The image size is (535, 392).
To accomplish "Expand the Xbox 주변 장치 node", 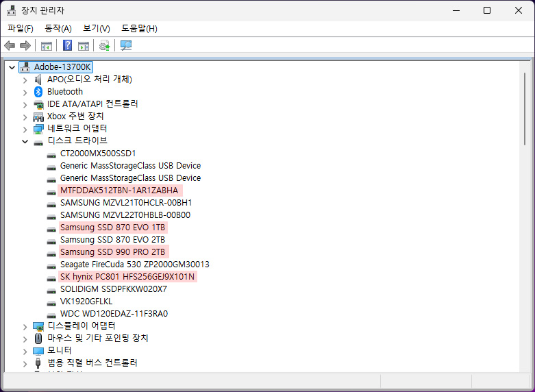I will point(25,117).
